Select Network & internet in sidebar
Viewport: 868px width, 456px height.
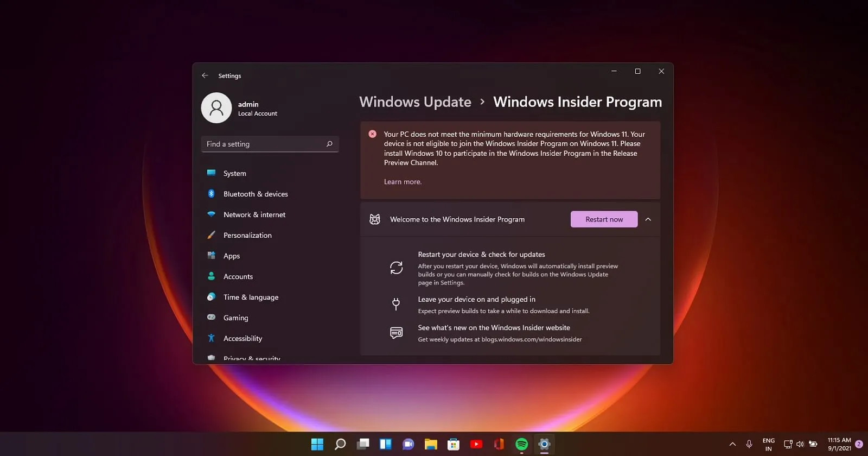pyautogui.click(x=254, y=214)
